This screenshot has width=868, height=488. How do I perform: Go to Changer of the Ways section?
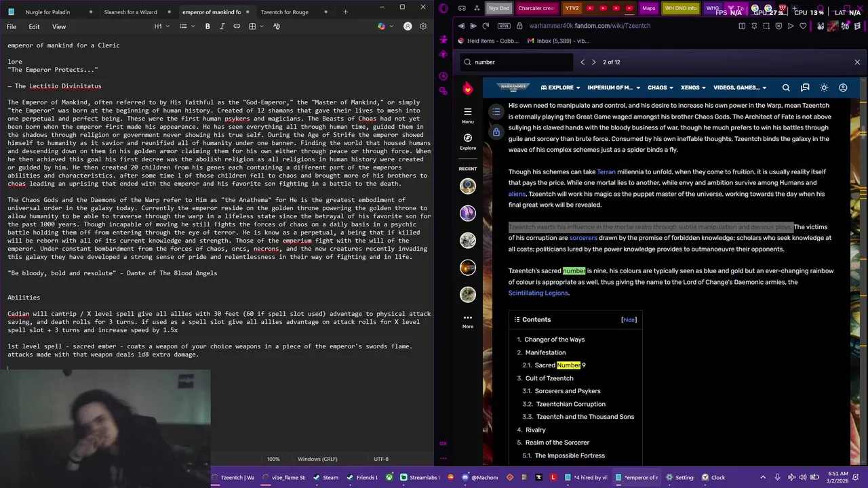point(554,340)
